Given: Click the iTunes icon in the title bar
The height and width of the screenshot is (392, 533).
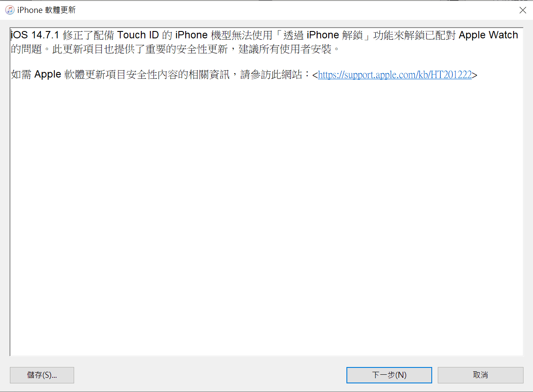Looking at the screenshot, I should pyautogui.click(x=9, y=10).
